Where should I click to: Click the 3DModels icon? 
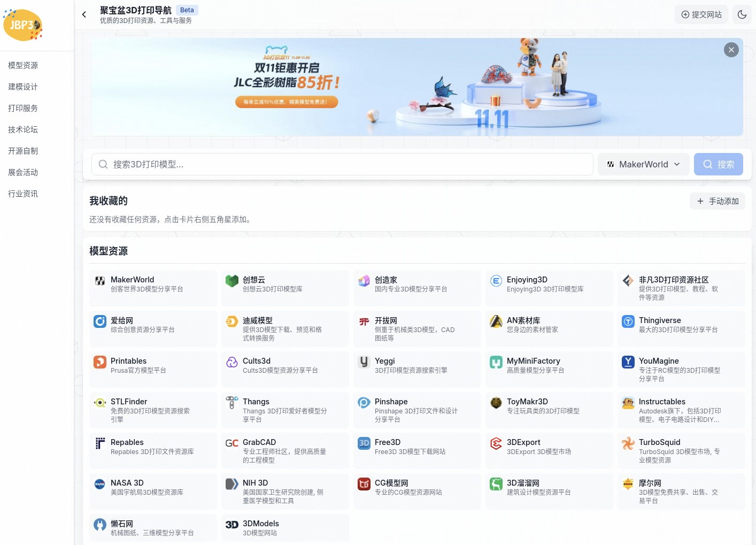232,525
